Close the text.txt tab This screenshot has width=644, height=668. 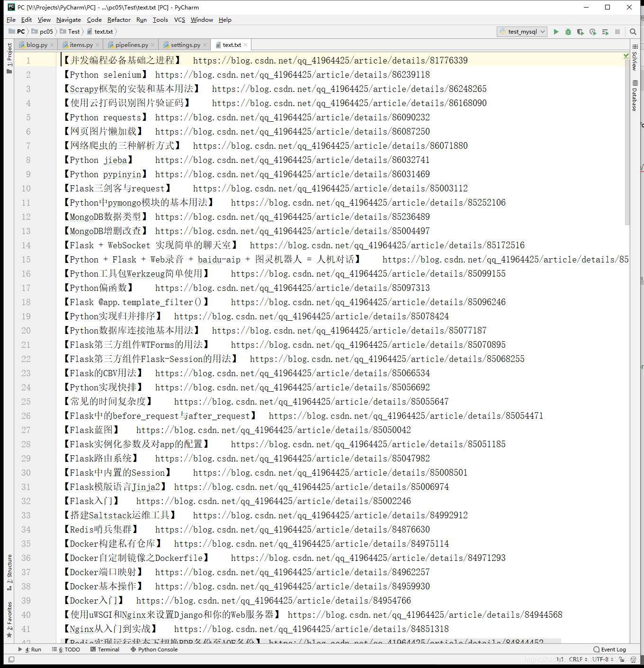click(246, 45)
